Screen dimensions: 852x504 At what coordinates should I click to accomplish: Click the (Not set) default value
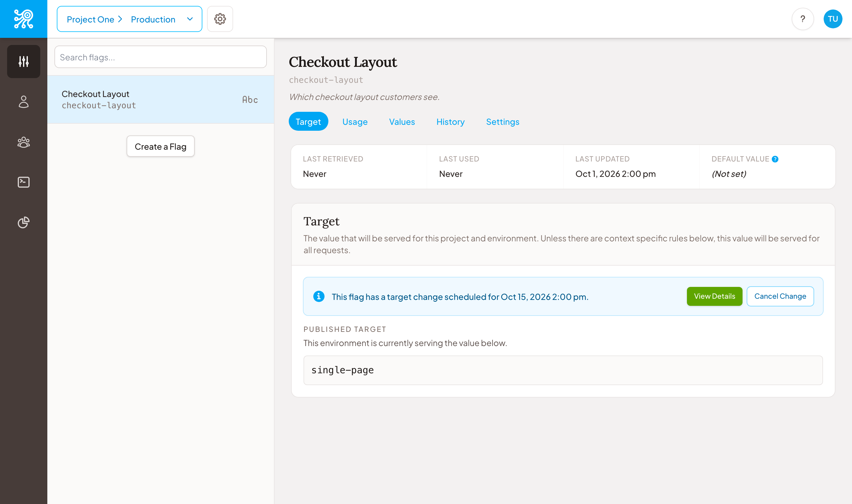coord(729,174)
